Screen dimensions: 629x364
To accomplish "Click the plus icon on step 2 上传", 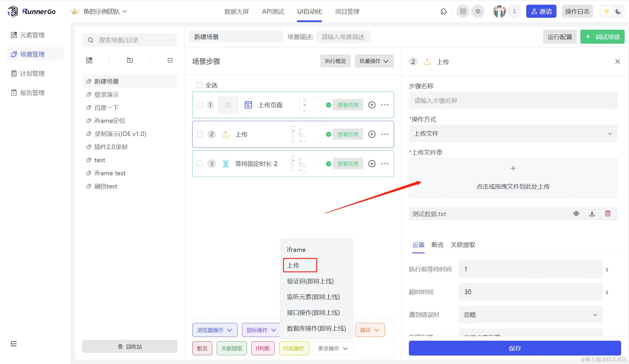I will coord(372,134).
